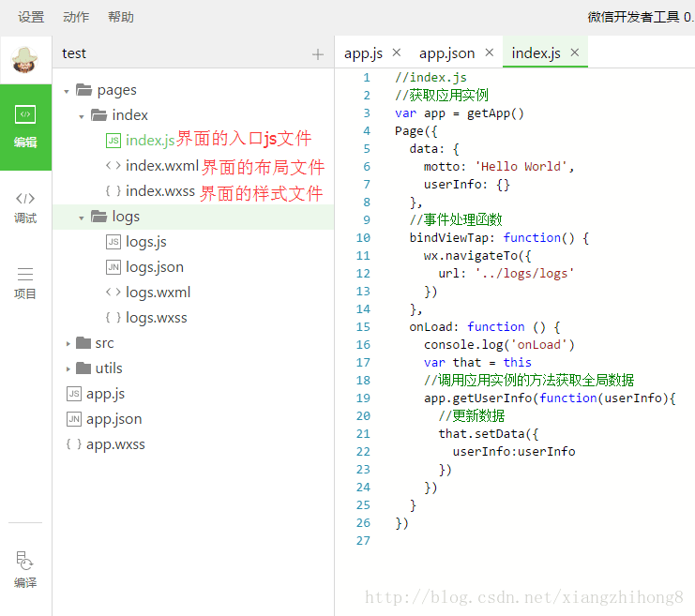Close the app.js editor tab

point(396,53)
